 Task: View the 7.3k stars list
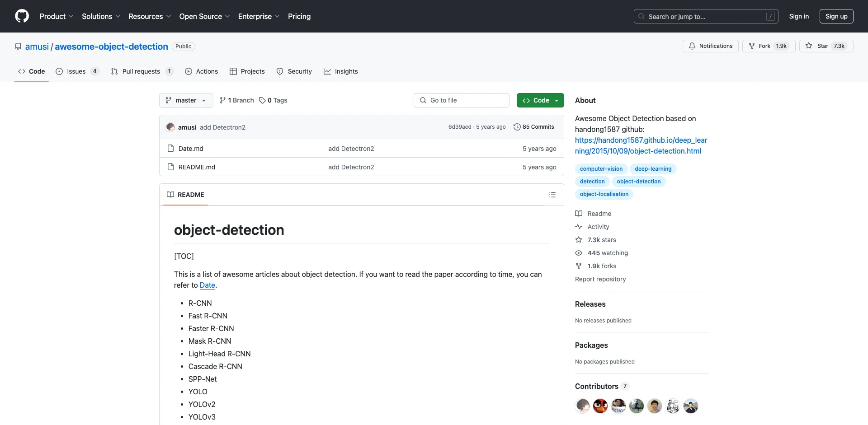596,240
